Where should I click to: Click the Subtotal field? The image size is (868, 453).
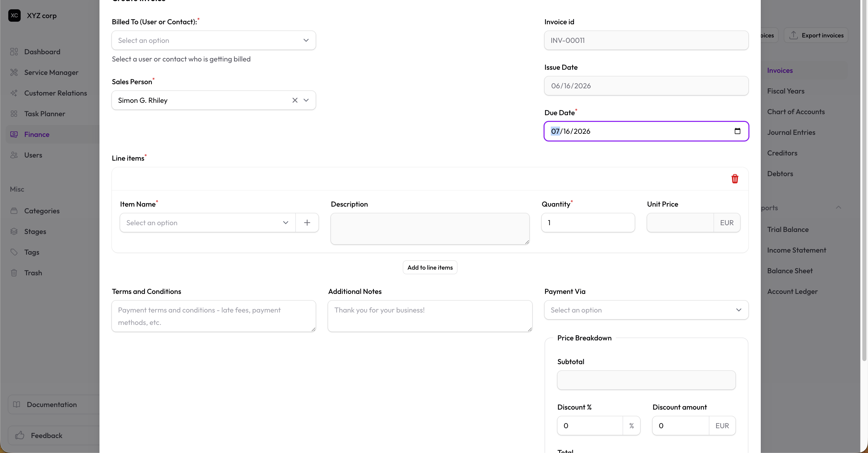click(646, 380)
